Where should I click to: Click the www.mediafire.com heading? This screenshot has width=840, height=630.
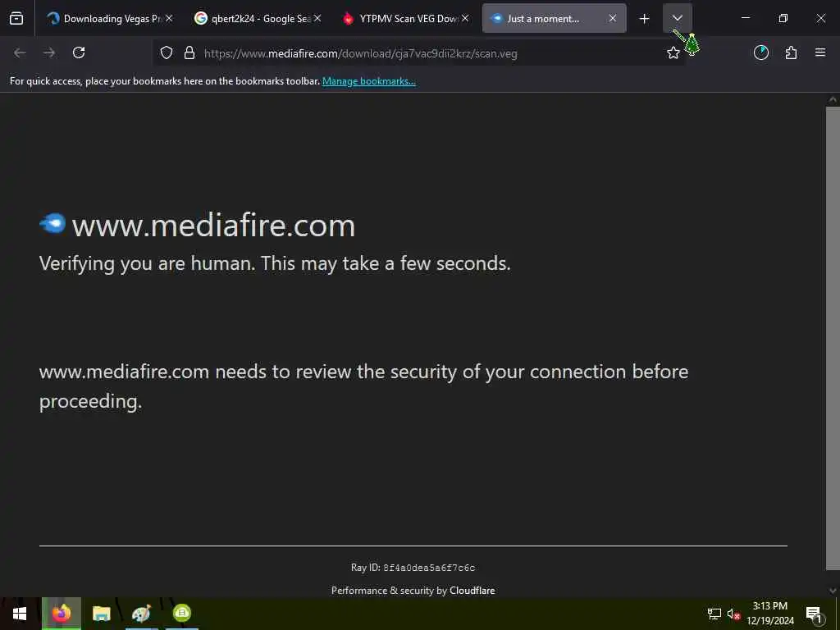[x=213, y=226]
